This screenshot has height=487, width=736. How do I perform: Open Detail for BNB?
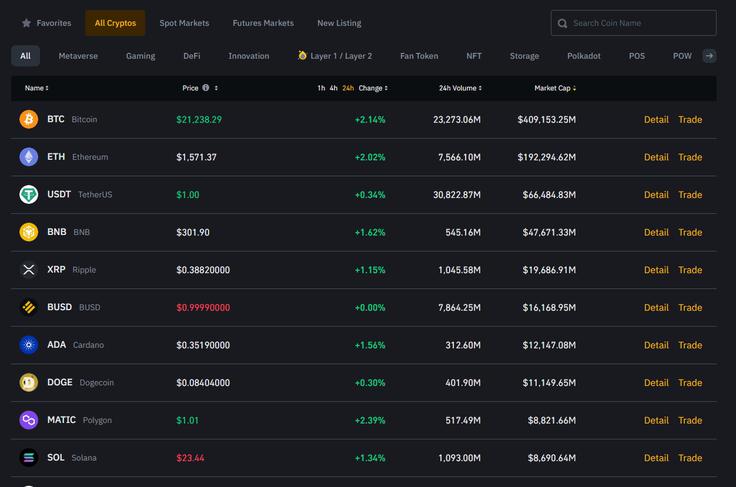pyautogui.click(x=656, y=232)
